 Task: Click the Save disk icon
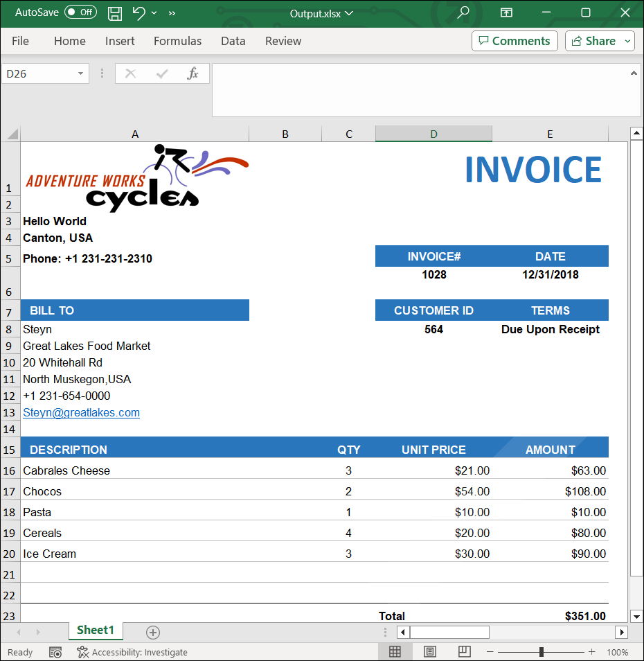coord(114,13)
